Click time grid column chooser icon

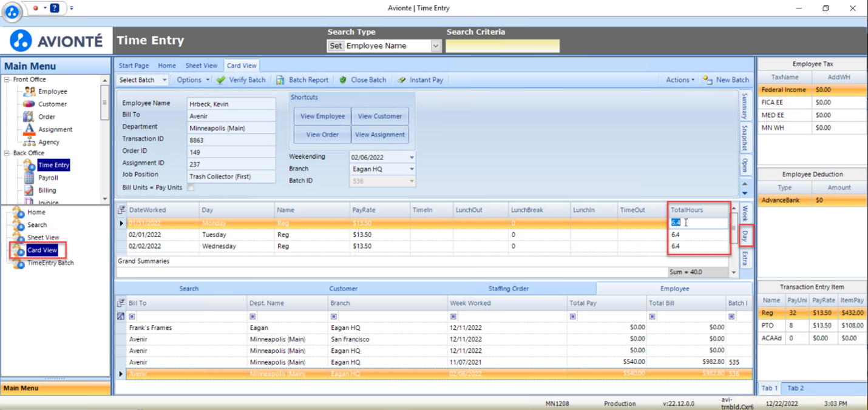click(121, 210)
